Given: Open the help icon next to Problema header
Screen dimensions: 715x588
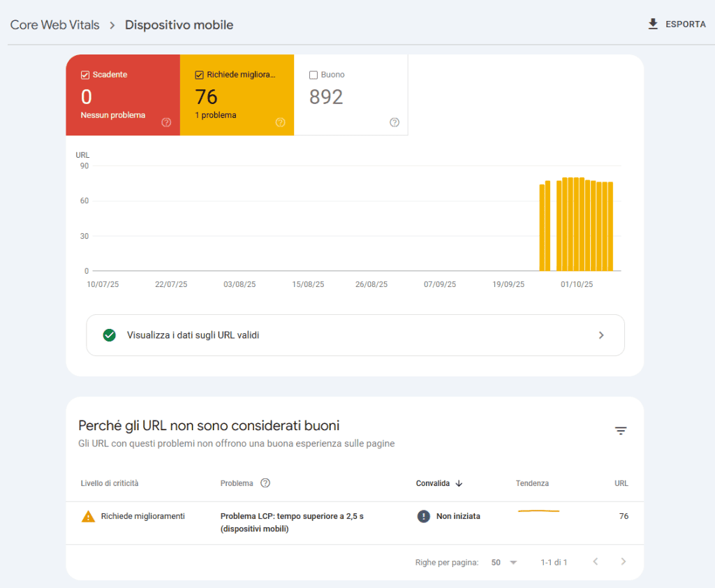Looking at the screenshot, I should coord(265,483).
